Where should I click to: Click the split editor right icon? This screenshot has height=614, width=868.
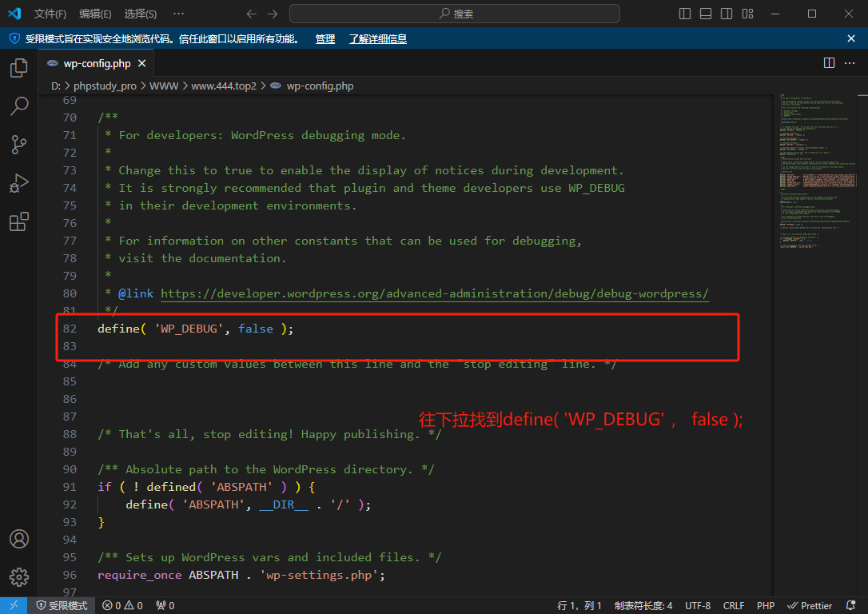click(829, 63)
